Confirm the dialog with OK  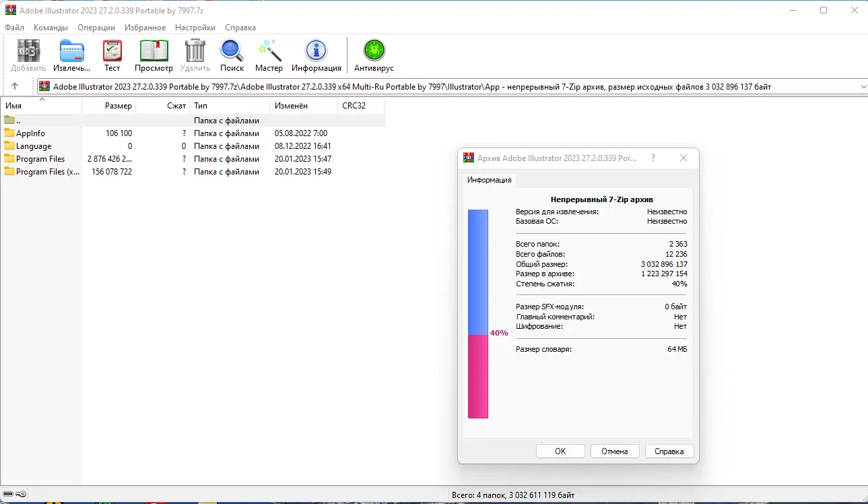(x=560, y=451)
